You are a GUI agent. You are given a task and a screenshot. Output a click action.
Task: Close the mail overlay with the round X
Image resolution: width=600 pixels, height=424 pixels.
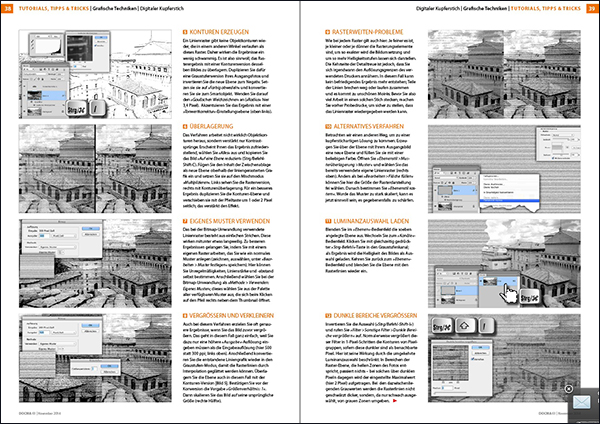point(569,389)
